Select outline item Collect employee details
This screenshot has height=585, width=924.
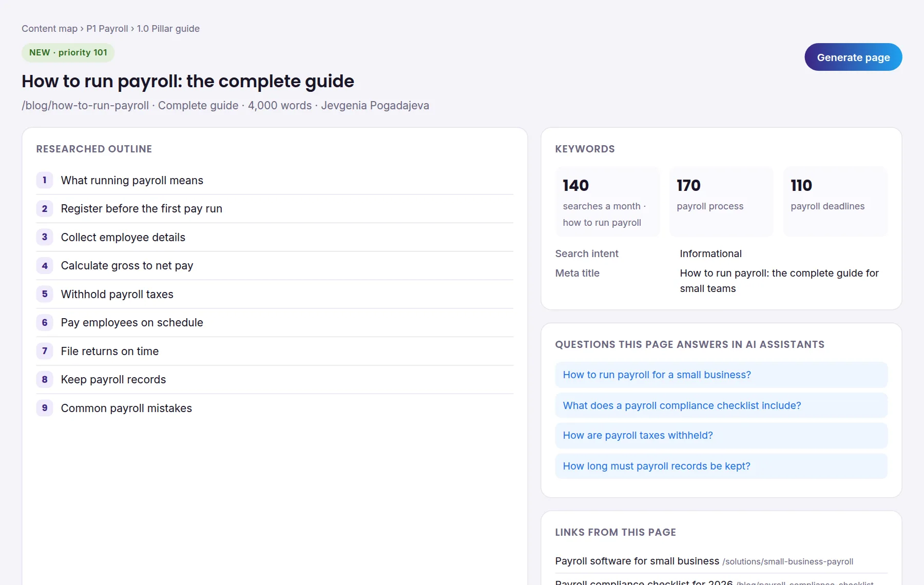pyautogui.click(x=275, y=237)
